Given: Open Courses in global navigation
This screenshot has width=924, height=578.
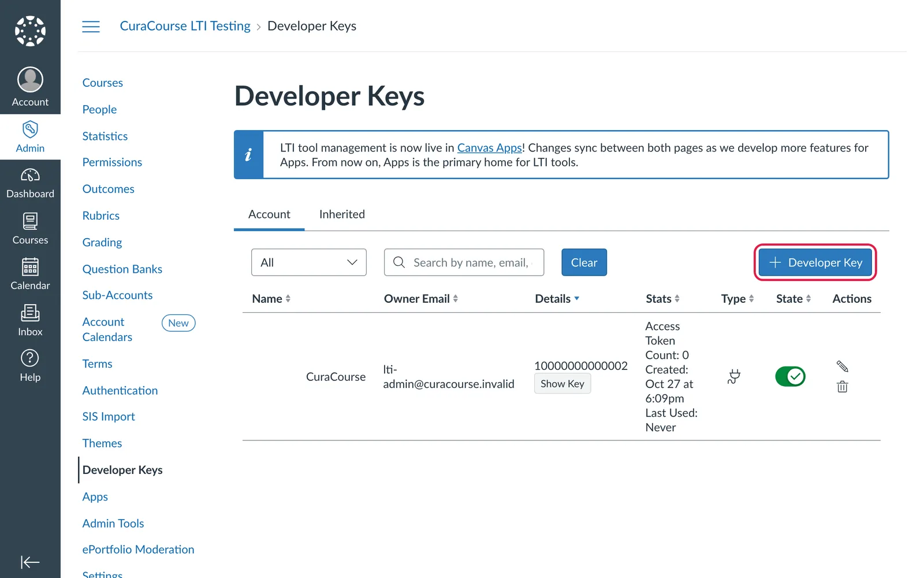Looking at the screenshot, I should [30, 229].
